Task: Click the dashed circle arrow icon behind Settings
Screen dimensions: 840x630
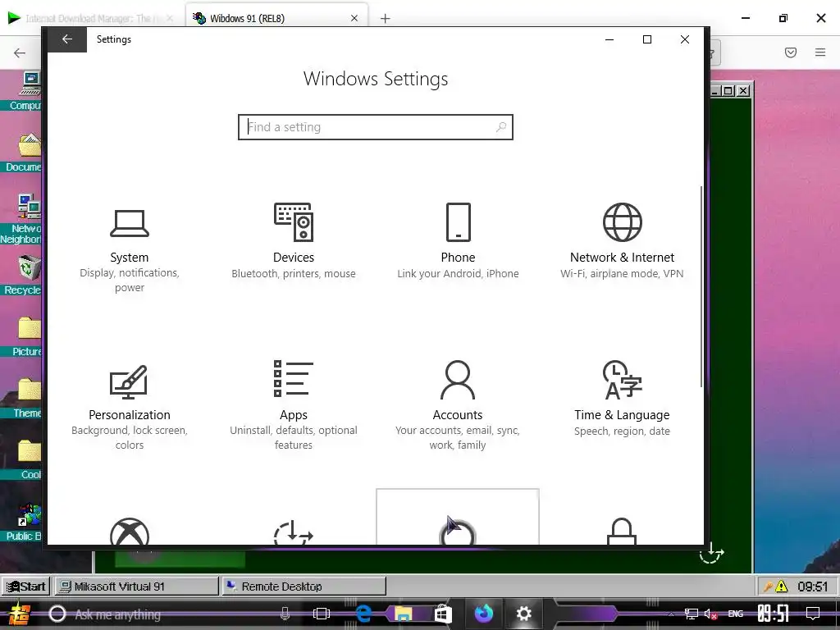Action: [711, 553]
